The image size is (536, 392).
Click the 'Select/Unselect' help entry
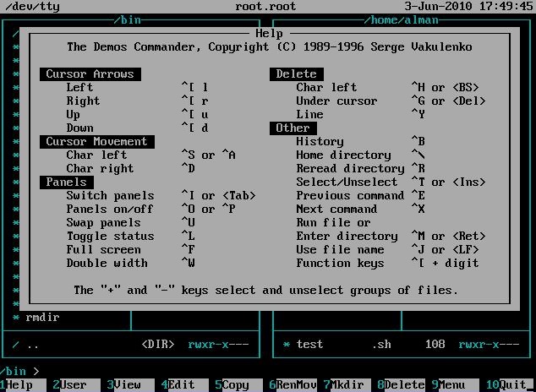point(347,182)
